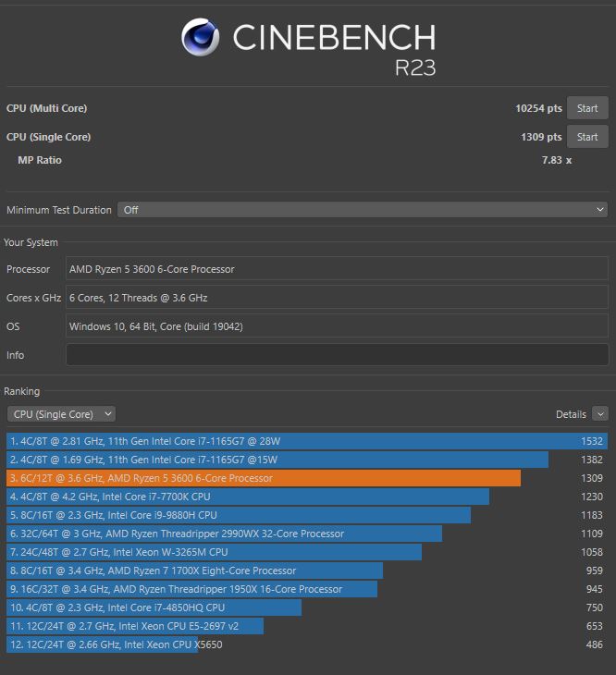Screen dimensions: 616x675
Task: Click the MP Ratio label
Action: tap(40, 160)
